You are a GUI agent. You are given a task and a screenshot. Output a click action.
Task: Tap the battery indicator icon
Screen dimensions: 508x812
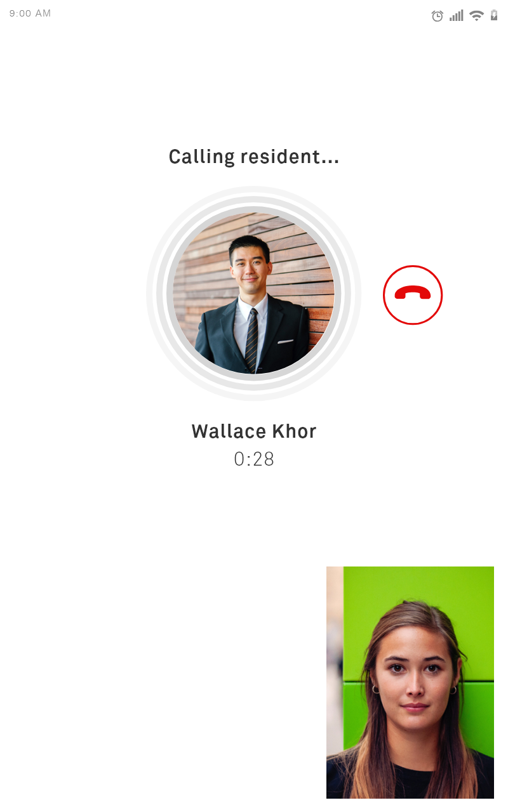(x=494, y=16)
